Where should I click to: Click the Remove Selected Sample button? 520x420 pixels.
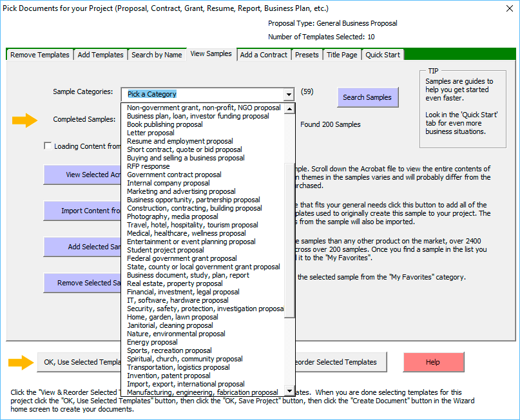(x=82, y=283)
